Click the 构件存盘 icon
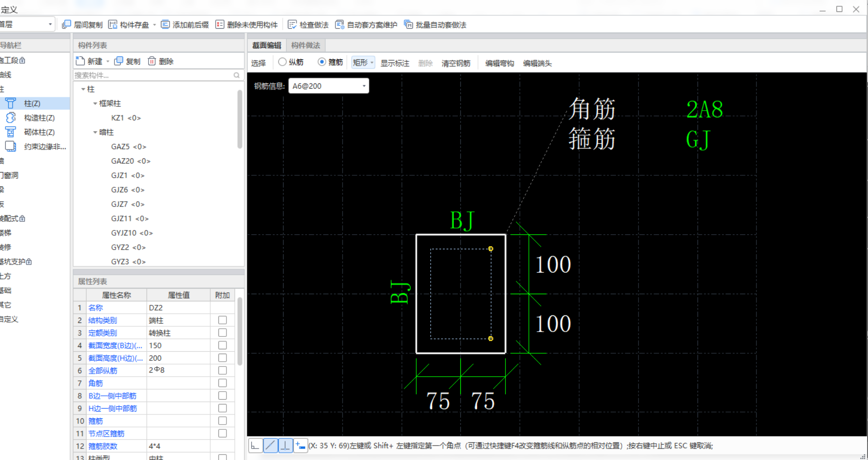Image resolution: width=868 pixels, height=460 pixels. (x=113, y=24)
